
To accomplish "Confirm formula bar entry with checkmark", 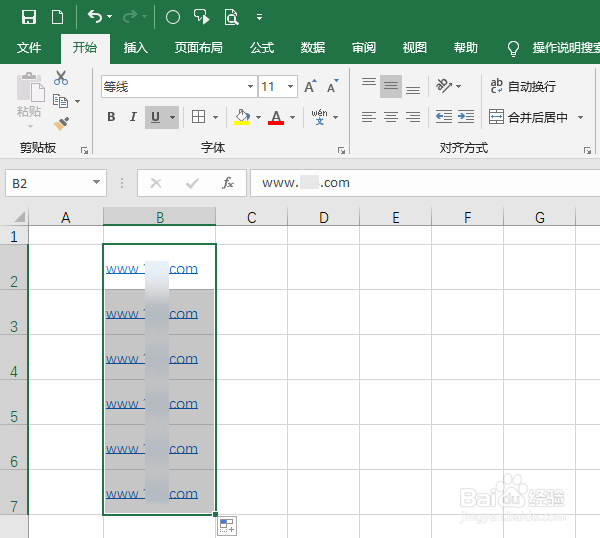I will click(192, 183).
